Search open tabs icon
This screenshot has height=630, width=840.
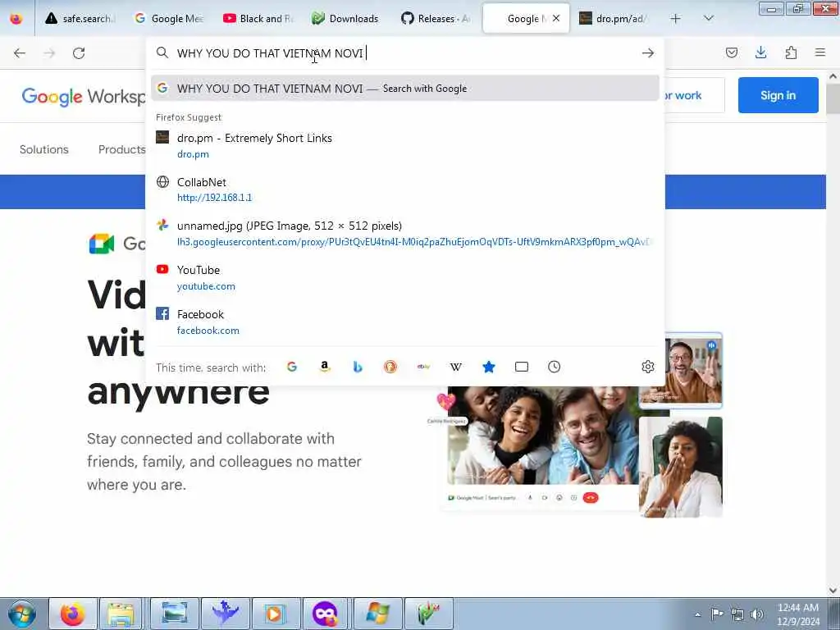(x=521, y=367)
